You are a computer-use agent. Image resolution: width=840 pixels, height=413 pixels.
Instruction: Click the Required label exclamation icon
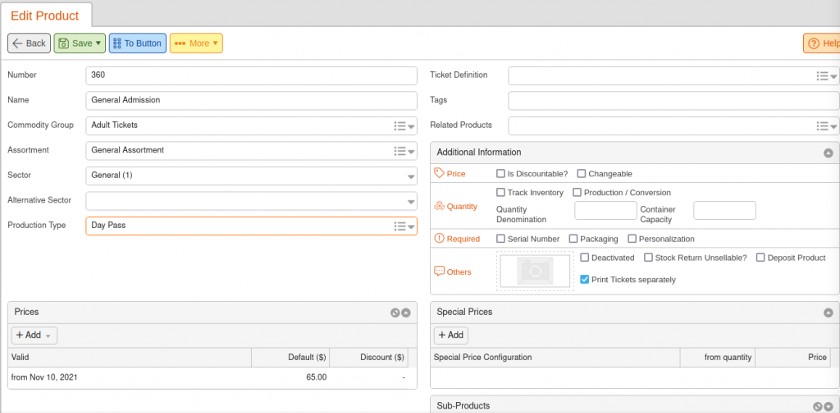click(x=439, y=239)
